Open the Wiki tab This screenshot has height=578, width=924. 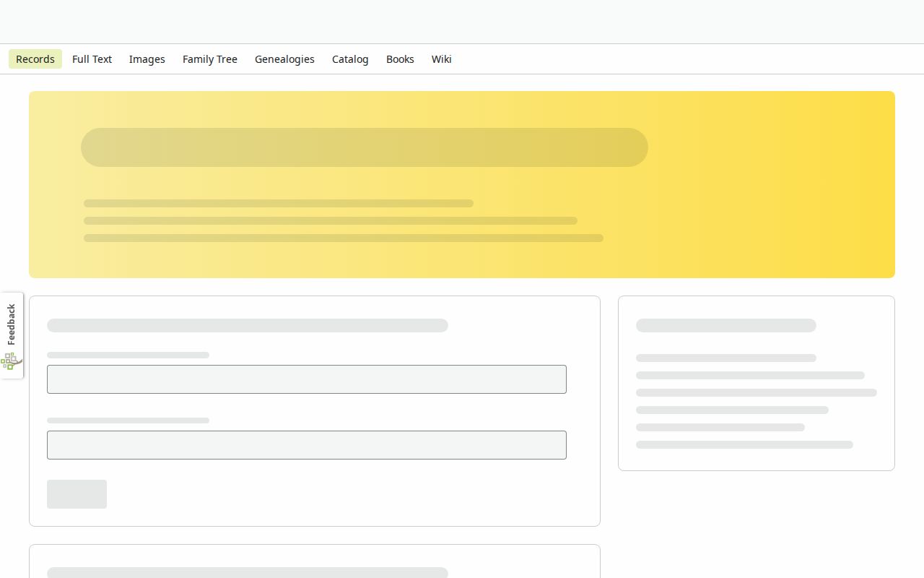(x=442, y=59)
